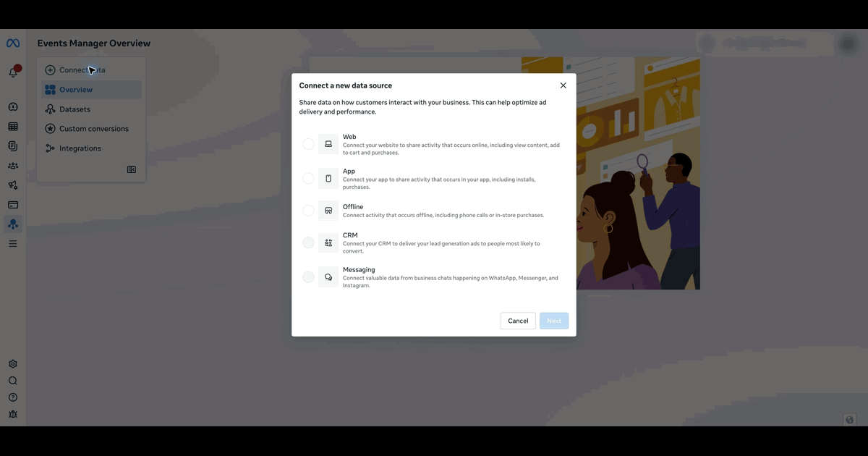Image resolution: width=868 pixels, height=456 pixels.
Task: Click the laptop icon beside Web
Action: (328, 144)
